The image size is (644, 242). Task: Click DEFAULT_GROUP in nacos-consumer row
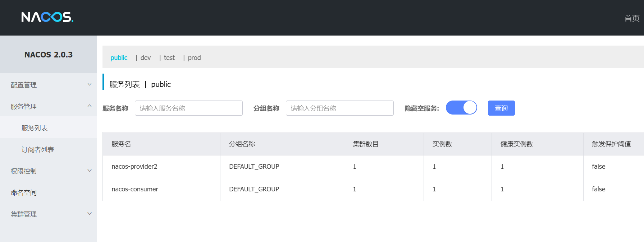pyautogui.click(x=254, y=189)
